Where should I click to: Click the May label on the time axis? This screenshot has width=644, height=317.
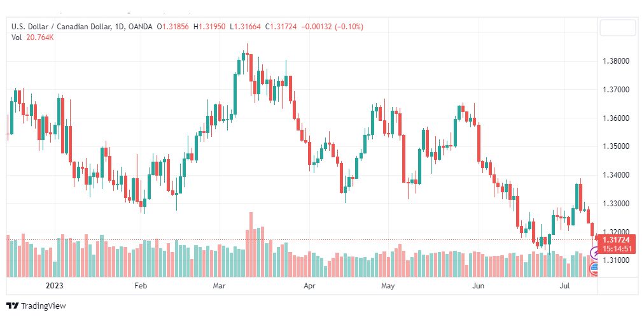388,285
